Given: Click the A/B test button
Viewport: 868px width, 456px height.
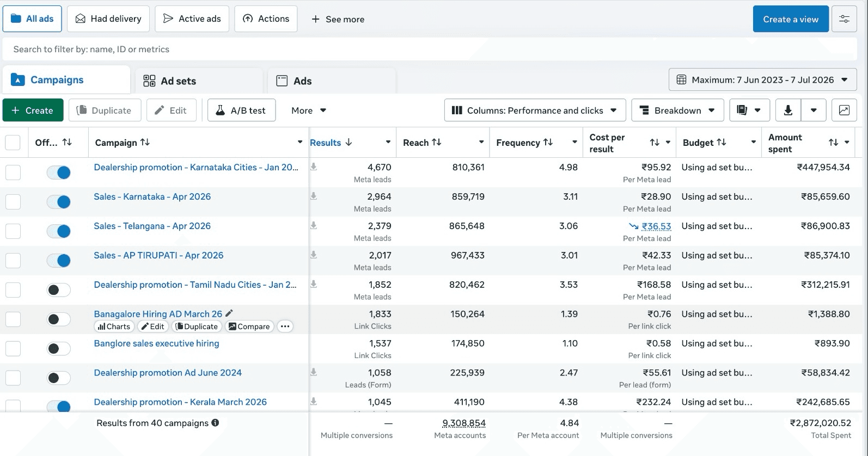Looking at the screenshot, I should [241, 110].
